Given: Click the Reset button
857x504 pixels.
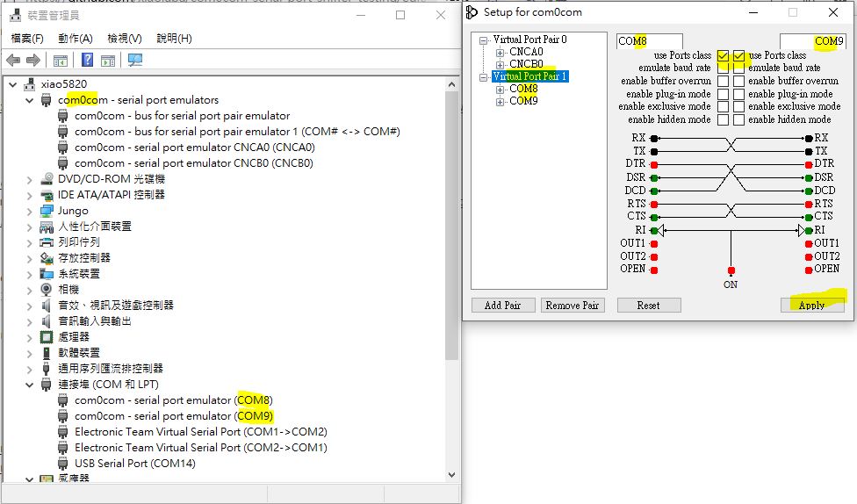Looking at the screenshot, I should click(x=649, y=306).
